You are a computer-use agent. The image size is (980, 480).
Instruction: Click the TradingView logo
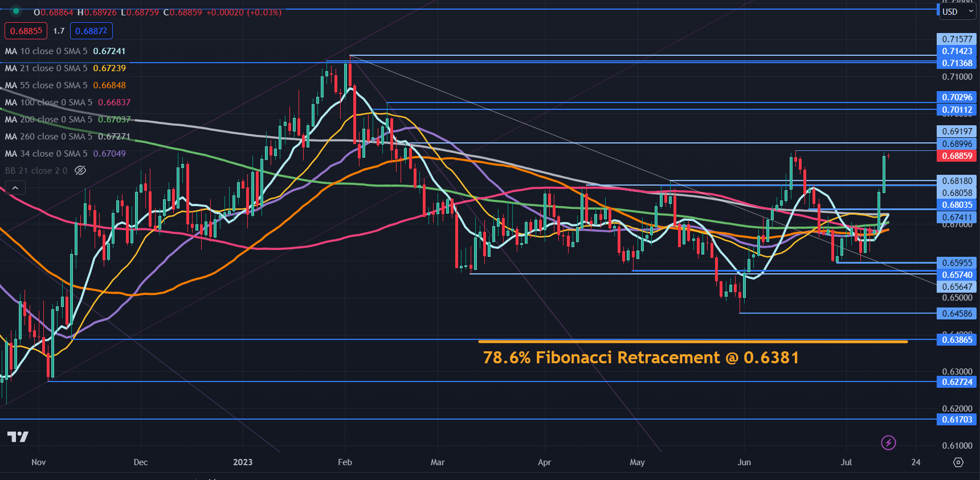(x=18, y=437)
